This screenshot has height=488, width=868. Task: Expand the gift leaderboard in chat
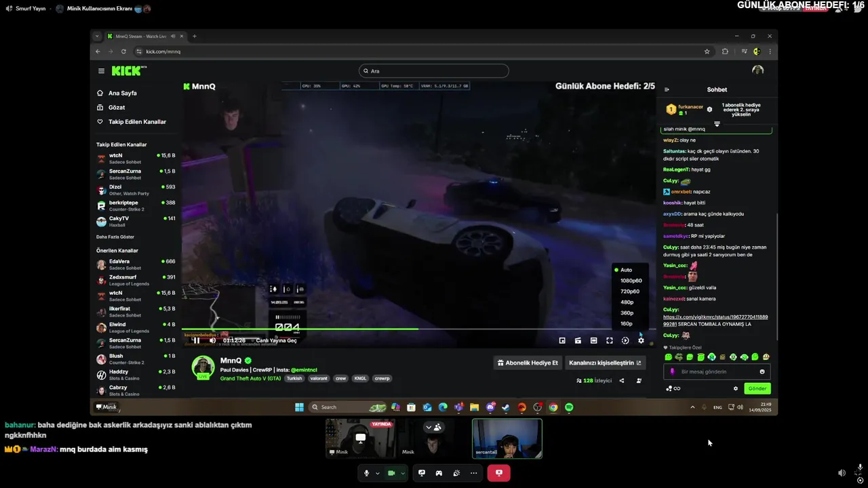717,124
